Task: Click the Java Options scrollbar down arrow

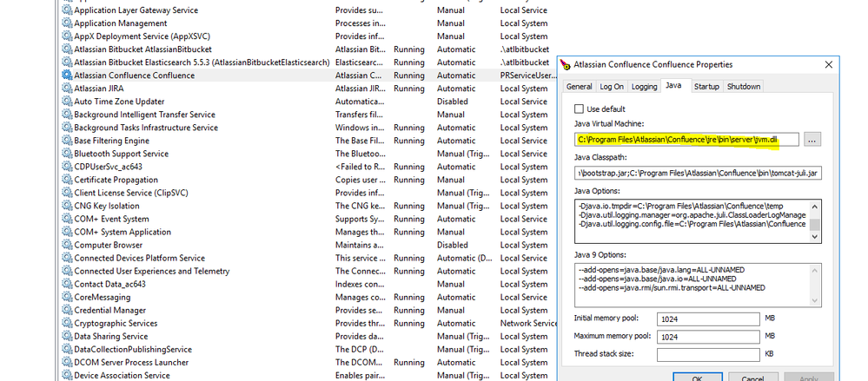Action: click(x=815, y=237)
